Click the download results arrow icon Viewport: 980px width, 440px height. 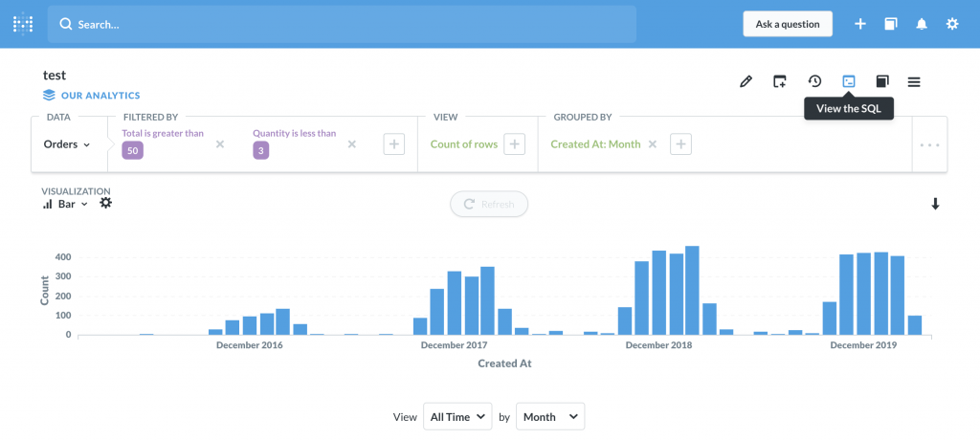[935, 204]
